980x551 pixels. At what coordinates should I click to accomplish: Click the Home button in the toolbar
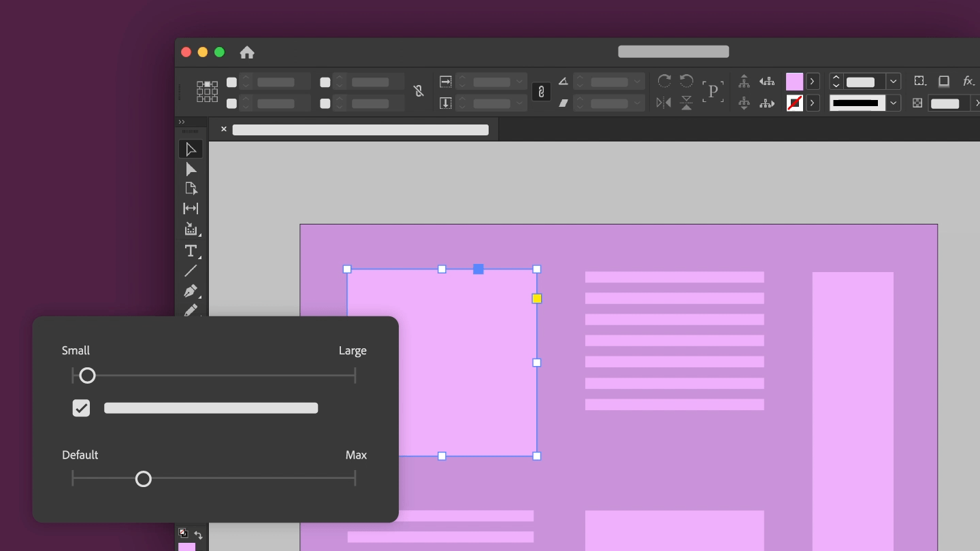[246, 52]
